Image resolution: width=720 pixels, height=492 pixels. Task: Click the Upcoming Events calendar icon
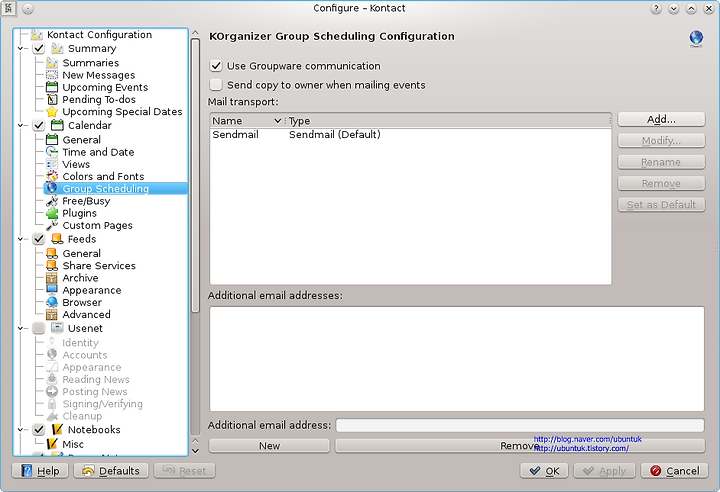52,87
